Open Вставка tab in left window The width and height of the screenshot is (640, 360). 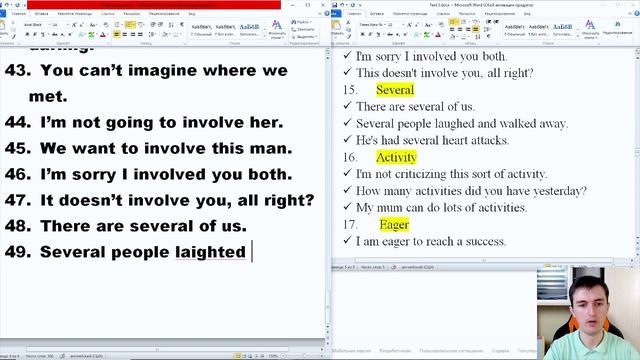coord(41,13)
